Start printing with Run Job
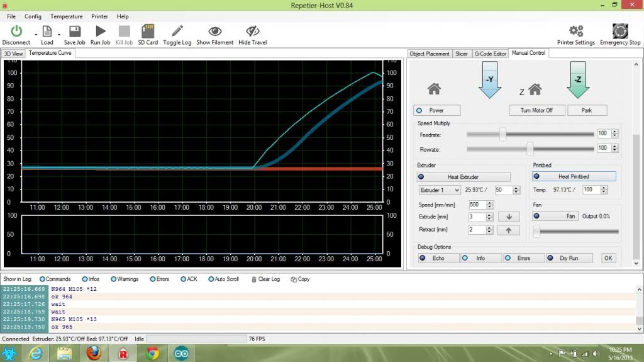Screen dimensions: 644x362 [x=100, y=31]
